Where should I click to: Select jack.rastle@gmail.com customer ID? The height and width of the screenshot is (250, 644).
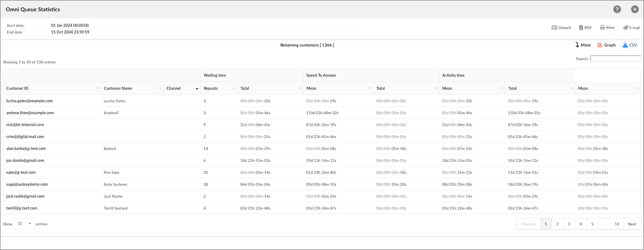coord(25,196)
